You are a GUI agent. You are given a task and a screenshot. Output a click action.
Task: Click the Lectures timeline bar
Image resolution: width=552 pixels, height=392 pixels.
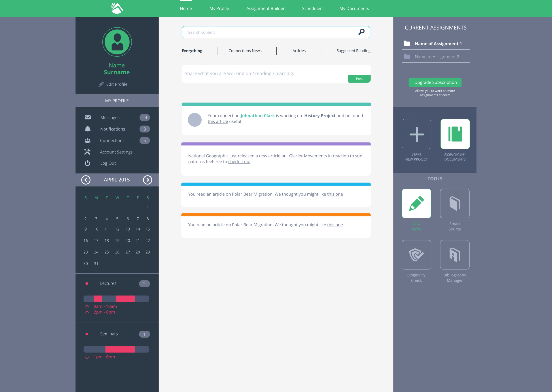116,299
